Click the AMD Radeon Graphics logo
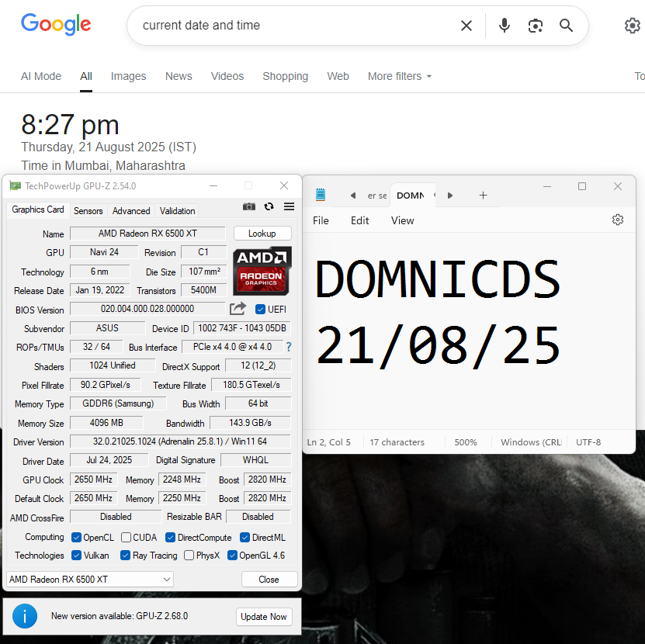 coord(262,271)
